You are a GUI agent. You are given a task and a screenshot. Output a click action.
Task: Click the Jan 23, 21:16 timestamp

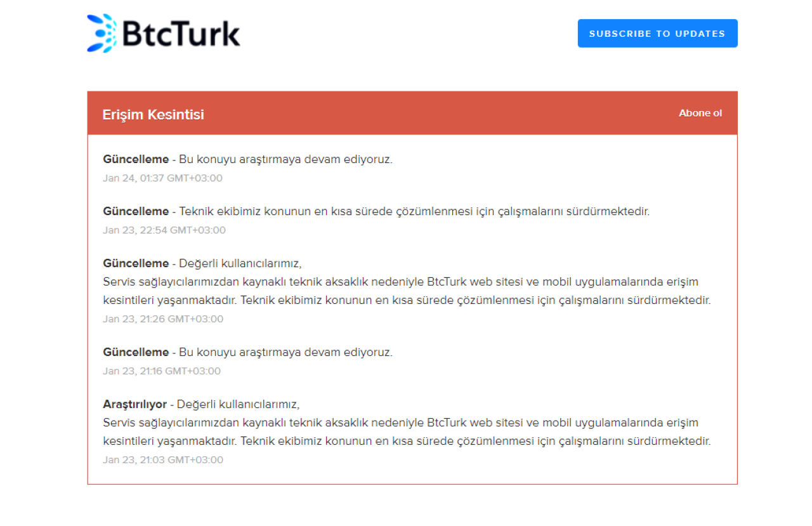coord(162,371)
